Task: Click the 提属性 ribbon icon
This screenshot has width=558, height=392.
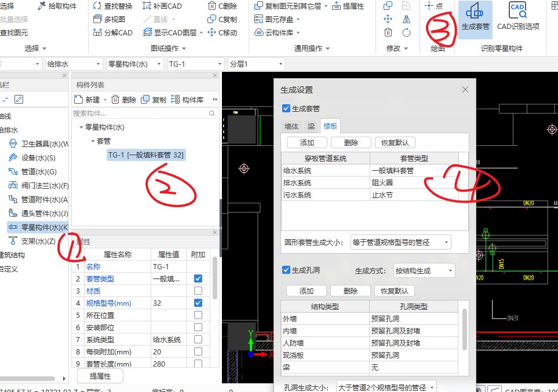Action: pos(336,6)
